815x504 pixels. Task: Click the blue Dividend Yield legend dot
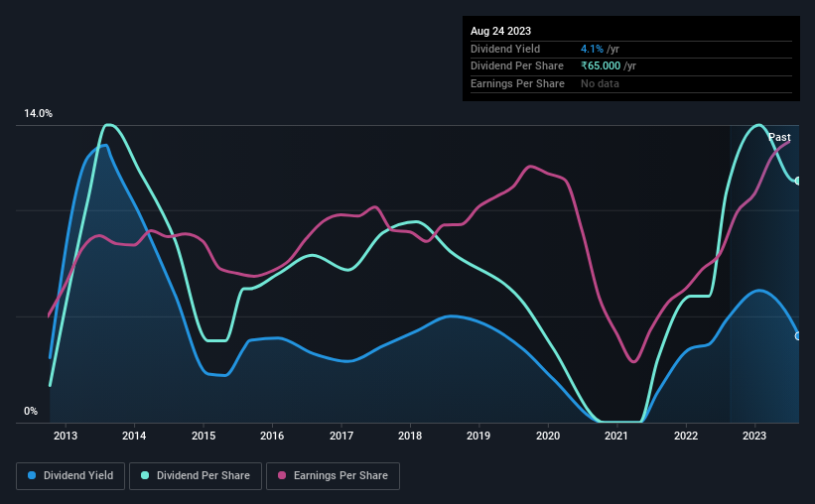tap(32, 475)
